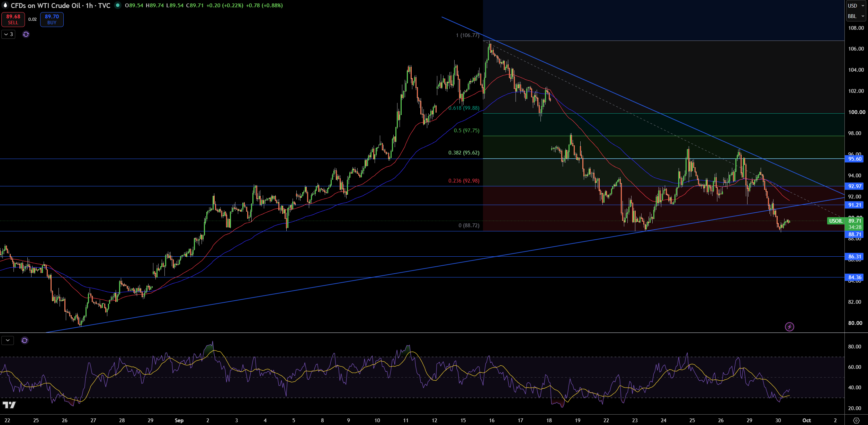Click the Sep label on the time axis
868x425 pixels.
pyautogui.click(x=179, y=420)
